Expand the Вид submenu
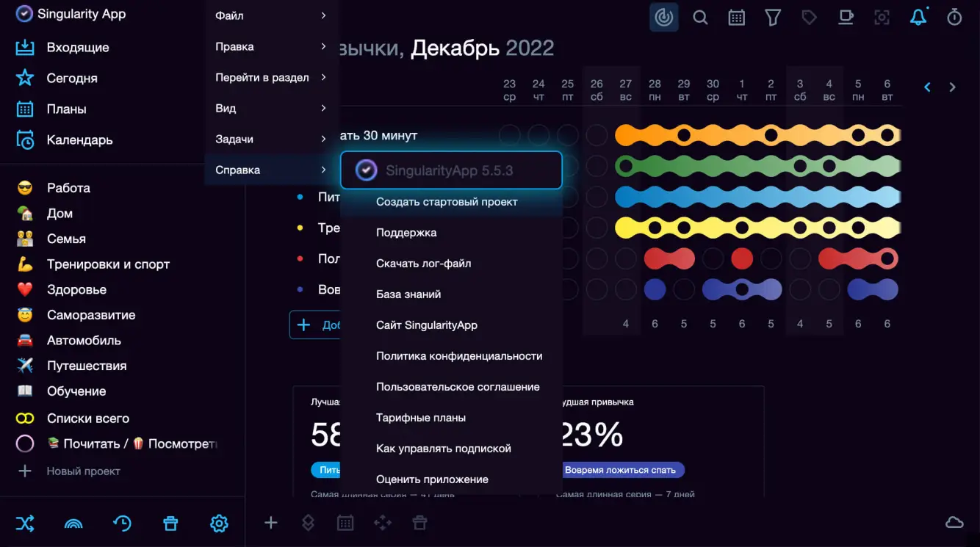980x547 pixels. coord(270,108)
